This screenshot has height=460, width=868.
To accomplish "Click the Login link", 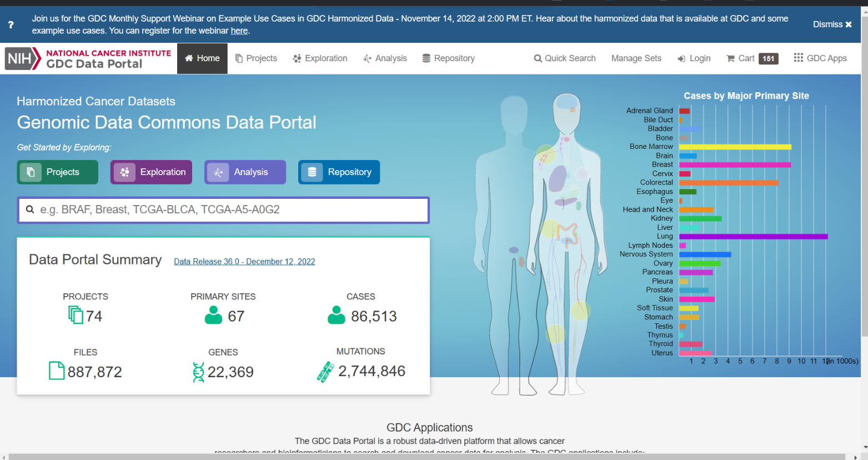I will (694, 58).
